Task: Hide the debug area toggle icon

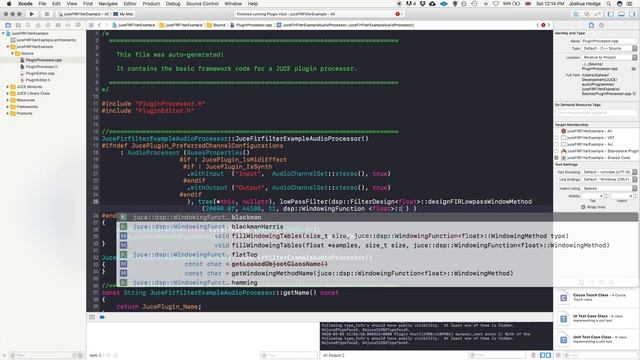Action: (x=92, y=317)
